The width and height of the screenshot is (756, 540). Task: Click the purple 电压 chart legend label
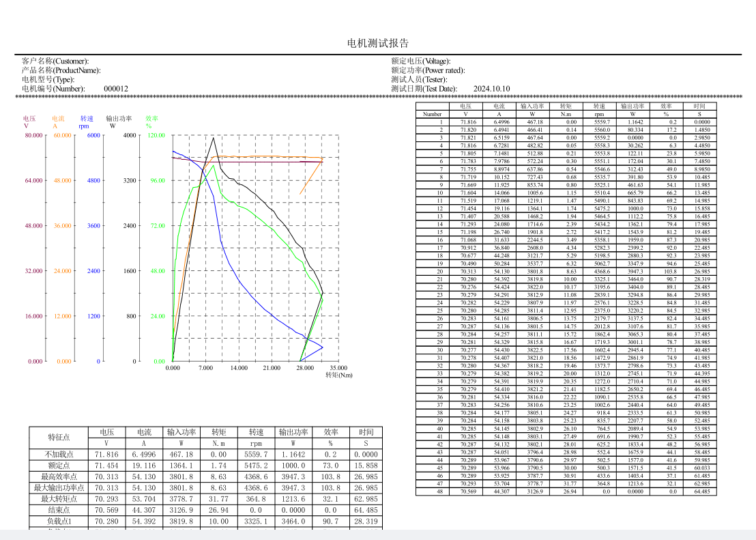[29, 119]
